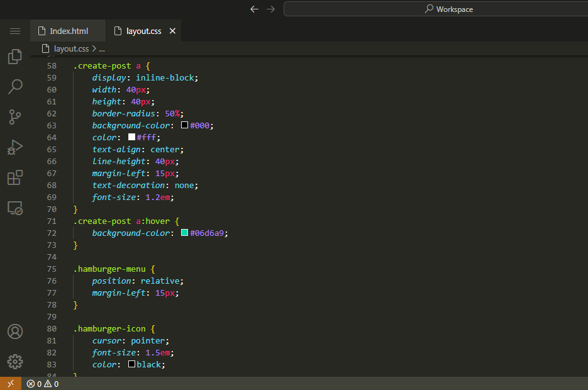Select the layout.css editor tab
The height and width of the screenshot is (390, 588).
(x=143, y=31)
